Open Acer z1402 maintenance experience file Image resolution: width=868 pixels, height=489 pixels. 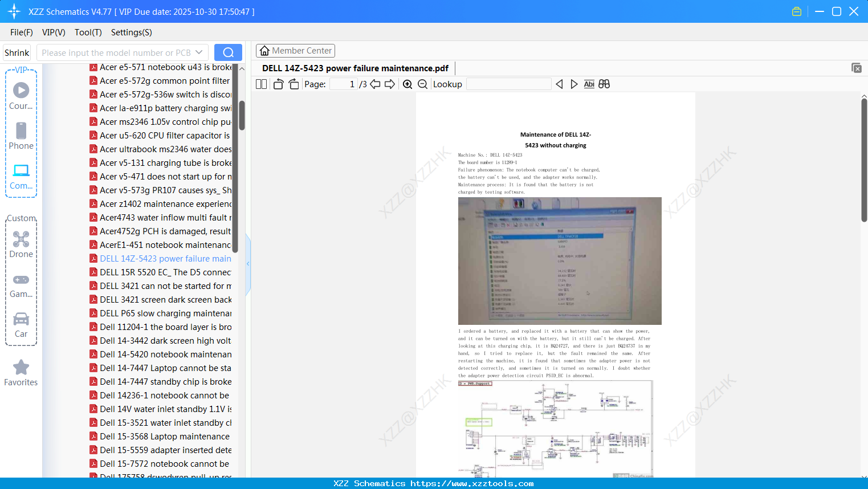(161, 204)
